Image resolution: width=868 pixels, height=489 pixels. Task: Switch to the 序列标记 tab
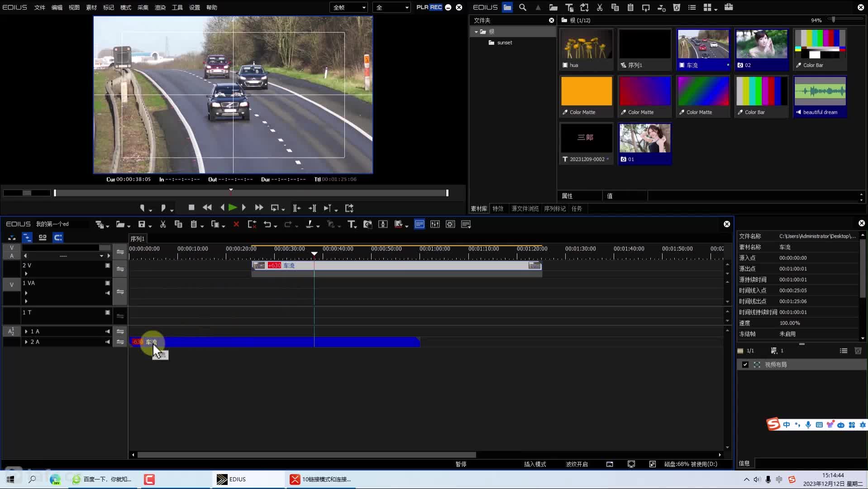tap(555, 209)
